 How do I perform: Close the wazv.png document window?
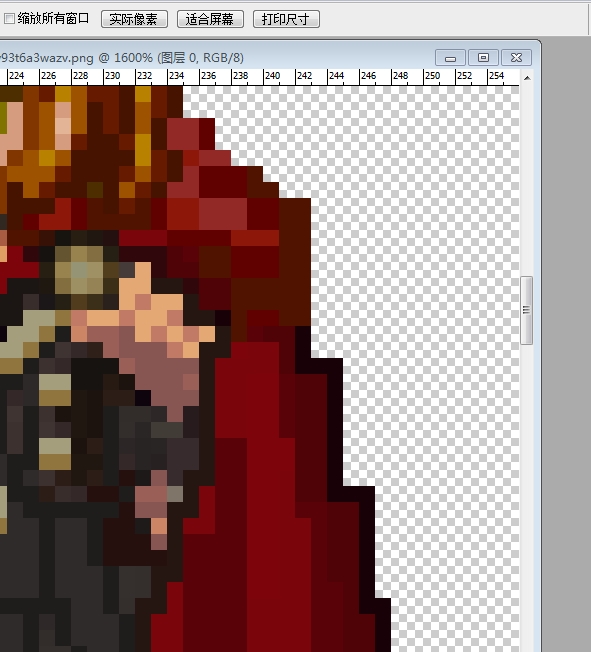point(516,58)
